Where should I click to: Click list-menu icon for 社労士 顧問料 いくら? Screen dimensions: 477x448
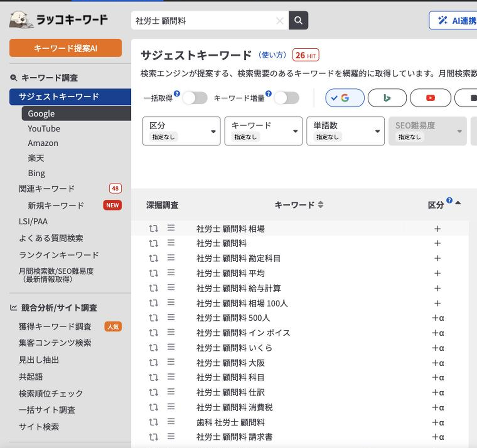point(171,347)
